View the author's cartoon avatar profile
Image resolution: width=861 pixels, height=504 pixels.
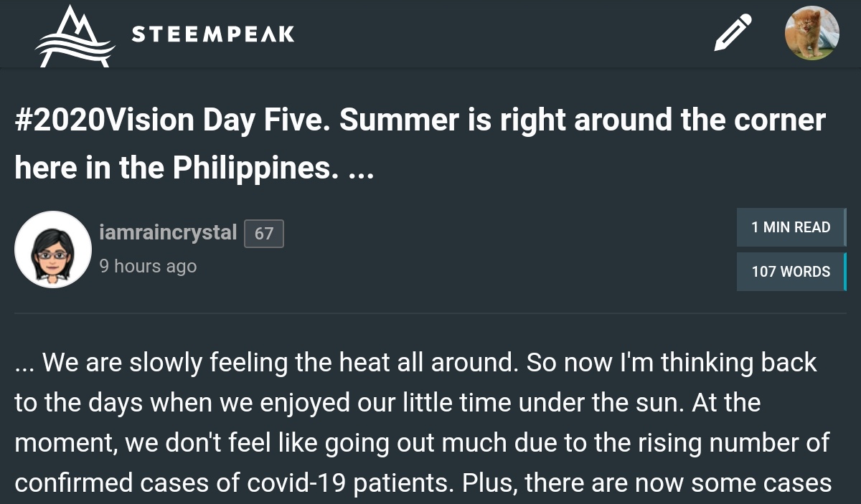point(53,249)
